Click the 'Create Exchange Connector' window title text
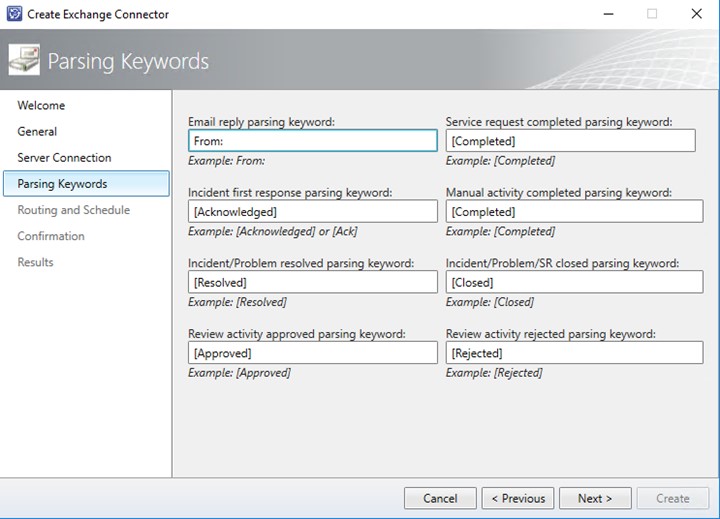Screen dimensions: 720x519 click(98, 14)
